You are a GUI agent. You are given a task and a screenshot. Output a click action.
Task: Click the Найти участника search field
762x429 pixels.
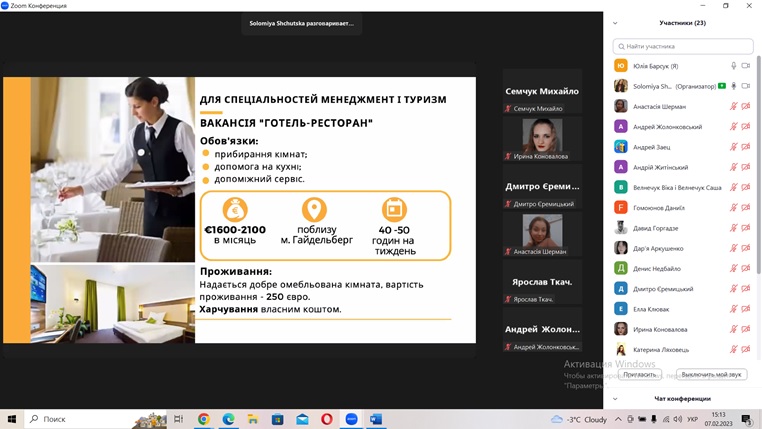pos(683,46)
